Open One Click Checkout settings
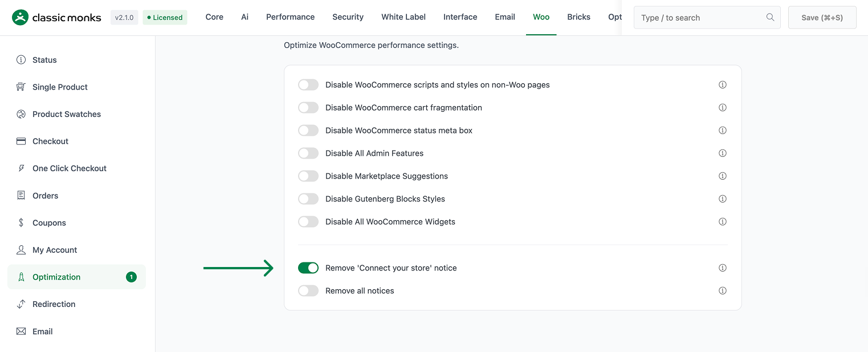This screenshot has width=868, height=352. pos(76,168)
